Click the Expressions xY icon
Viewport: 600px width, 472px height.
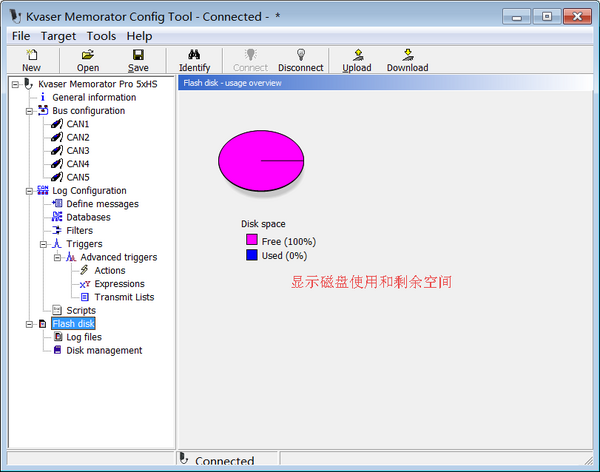[x=85, y=284]
